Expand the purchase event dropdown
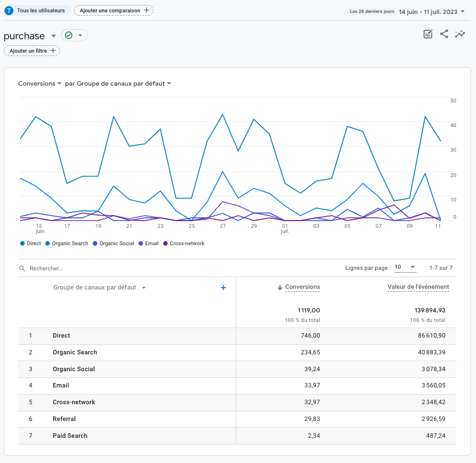Viewport: 476px width, 463px height. point(54,36)
